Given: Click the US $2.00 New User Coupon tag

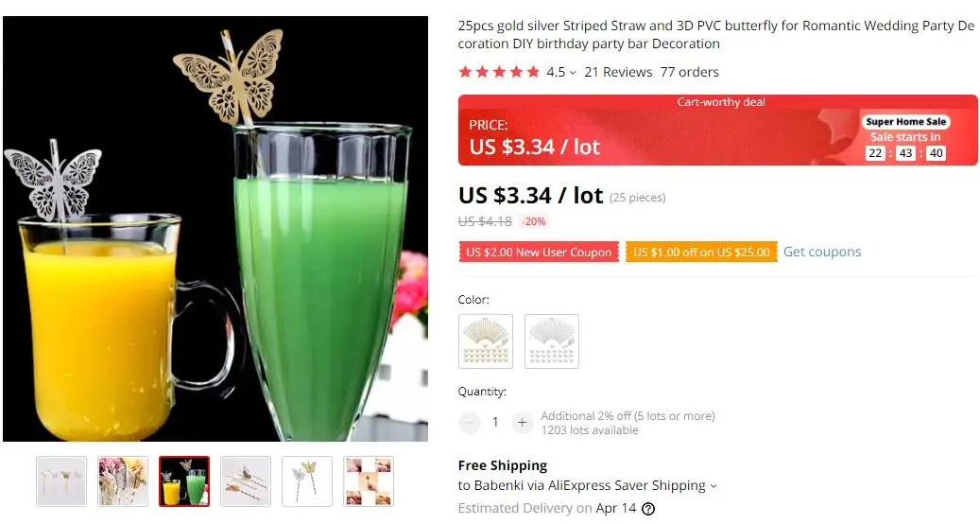Looking at the screenshot, I should 539,252.
